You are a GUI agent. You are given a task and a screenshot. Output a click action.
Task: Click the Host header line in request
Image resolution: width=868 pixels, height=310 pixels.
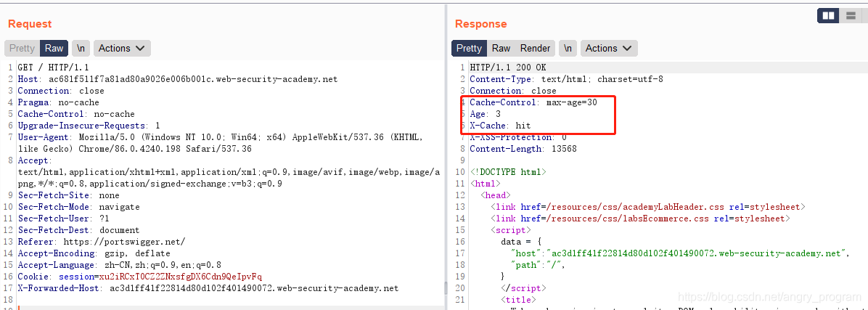click(178, 79)
